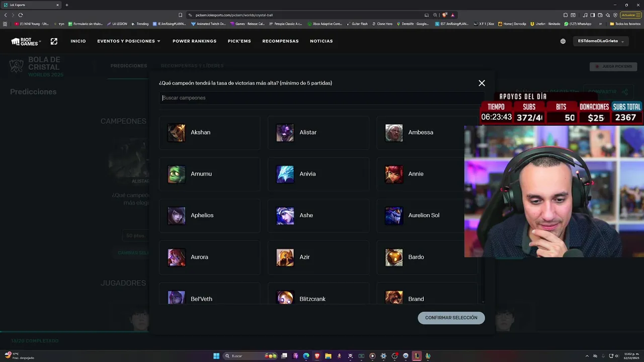Open the language globe icon

tap(563, 41)
